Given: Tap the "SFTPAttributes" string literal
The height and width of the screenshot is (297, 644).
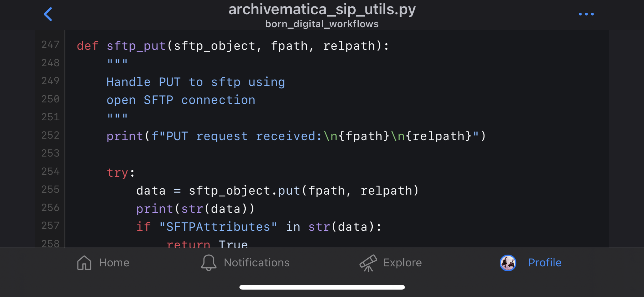Looking at the screenshot, I should click(218, 227).
